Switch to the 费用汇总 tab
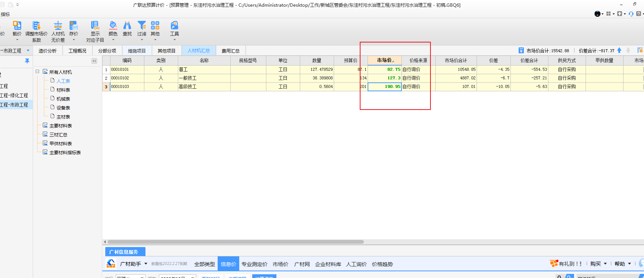The height and width of the screenshot is (278, 644). click(x=231, y=51)
